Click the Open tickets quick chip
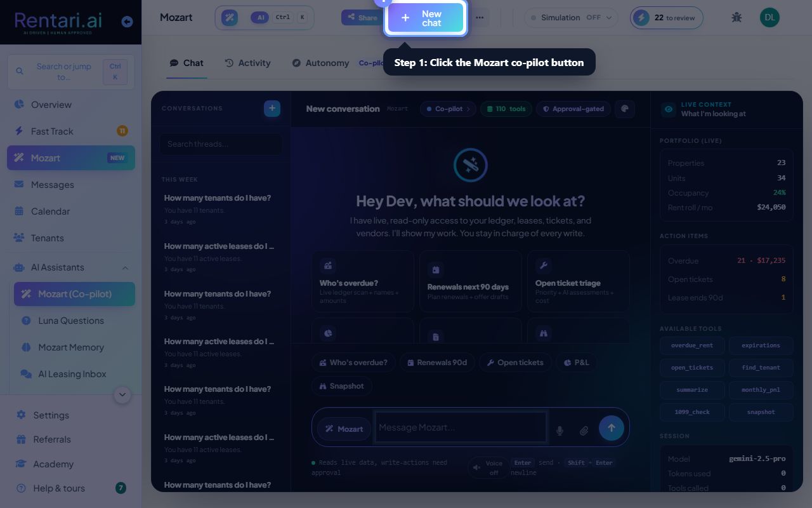Screen dimensions: 812x508 [515, 363]
